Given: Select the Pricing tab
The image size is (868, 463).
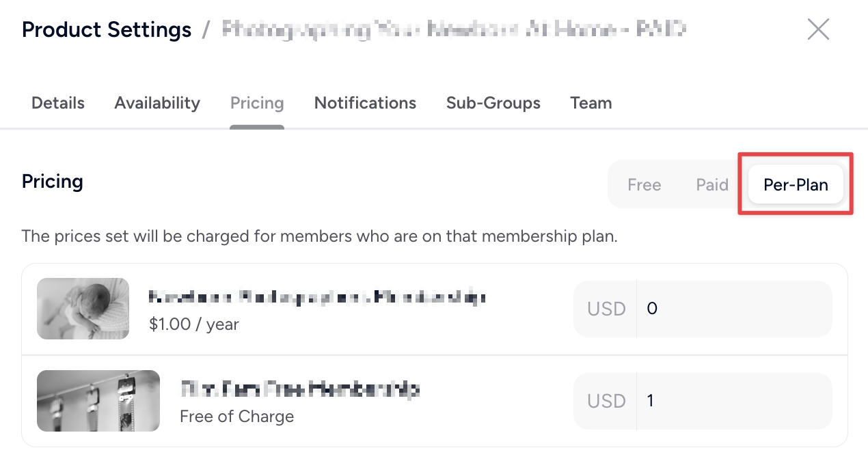Looking at the screenshot, I should point(257,103).
